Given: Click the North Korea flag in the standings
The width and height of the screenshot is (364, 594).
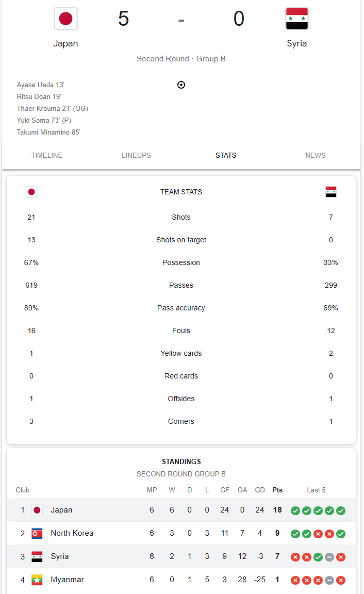Looking at the screenshot, I should pos(37,533).
